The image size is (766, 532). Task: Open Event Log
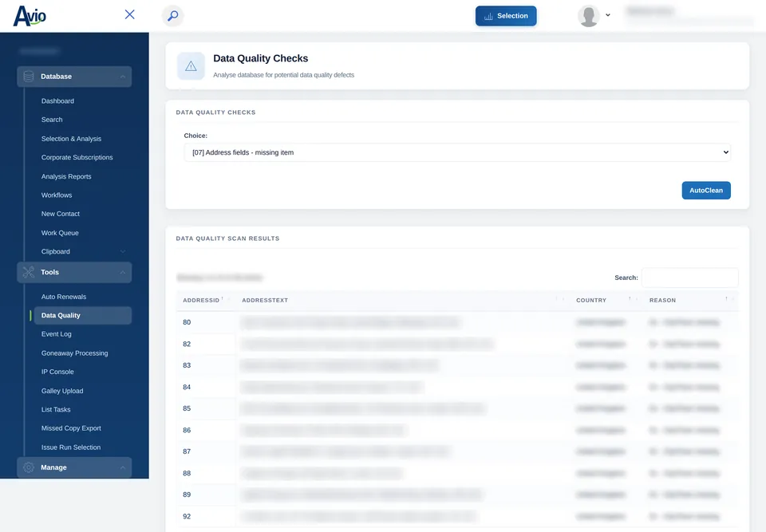pos(56,334)
